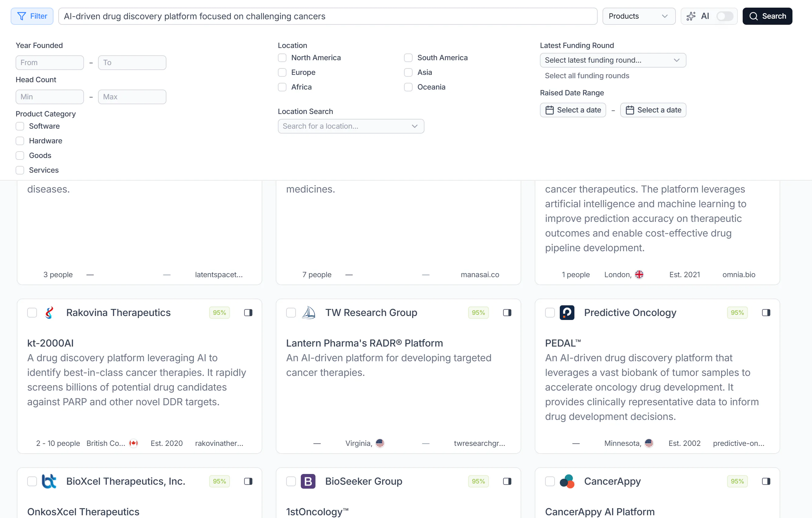Open side panel for BioXcel Therapeutics
Image resolution: width=812 pixels, height=518 pixels.
click(248, 481)
